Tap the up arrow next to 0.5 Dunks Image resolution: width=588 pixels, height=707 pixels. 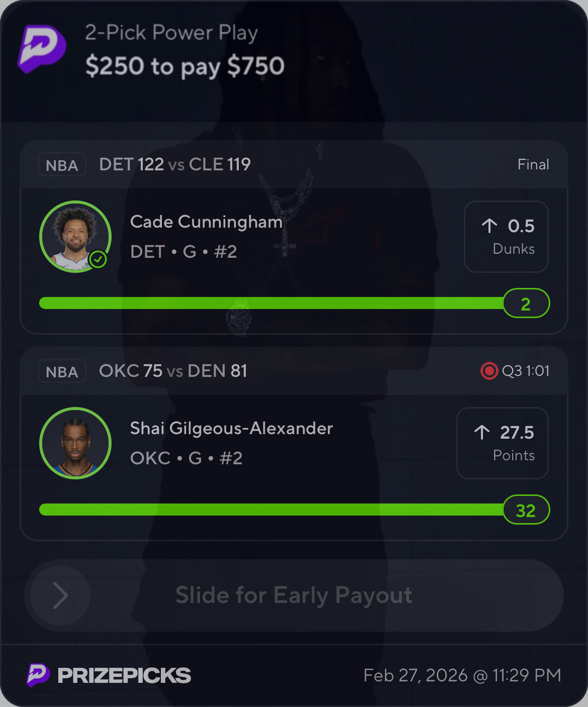pos(489,226)
